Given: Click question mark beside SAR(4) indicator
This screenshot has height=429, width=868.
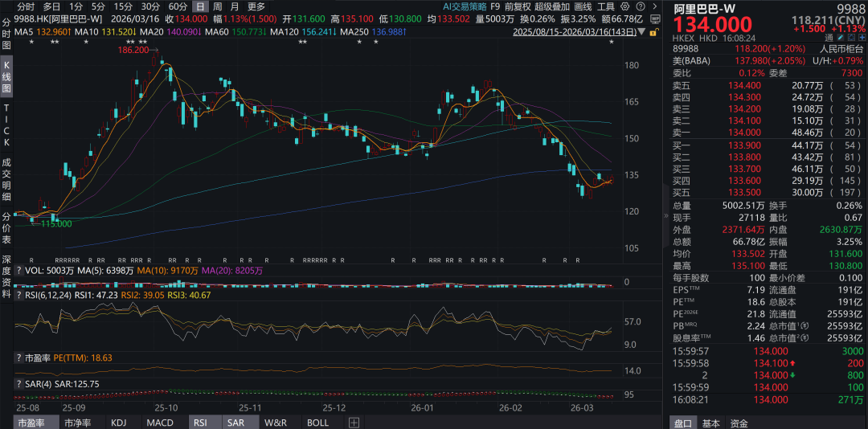Looking at the screenshot, I should click(x=18, y=384).
